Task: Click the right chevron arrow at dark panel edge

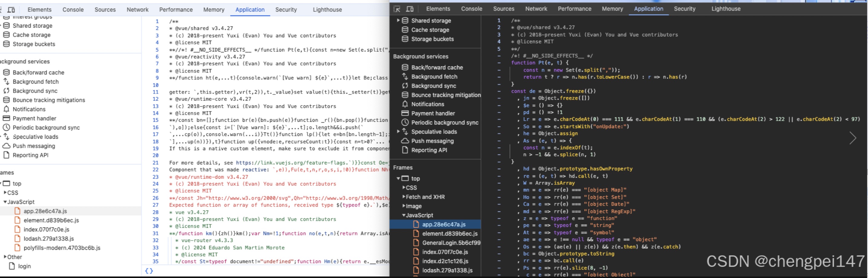Action: [x=853, y=138]
